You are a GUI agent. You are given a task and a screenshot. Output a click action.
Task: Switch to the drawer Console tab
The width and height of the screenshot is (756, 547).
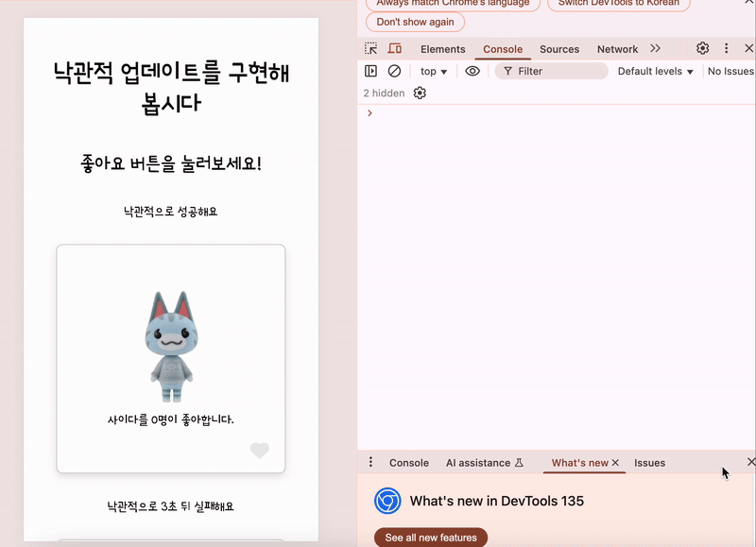pyautogui.click(x=409, y=463)
